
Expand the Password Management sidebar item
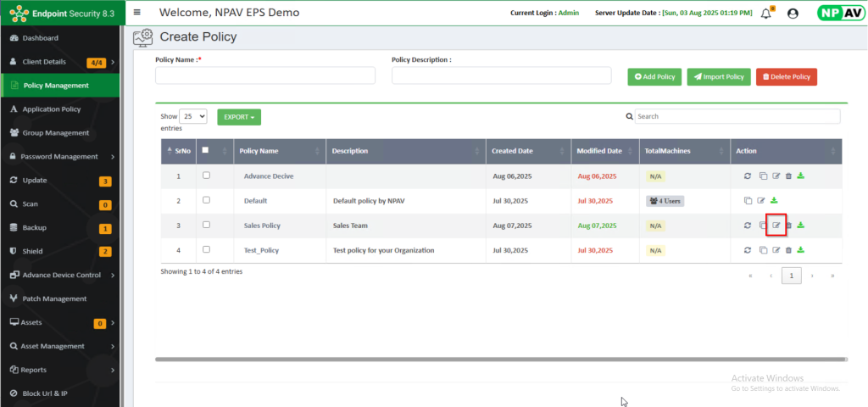pyautogui.click(x=60, y=157)
